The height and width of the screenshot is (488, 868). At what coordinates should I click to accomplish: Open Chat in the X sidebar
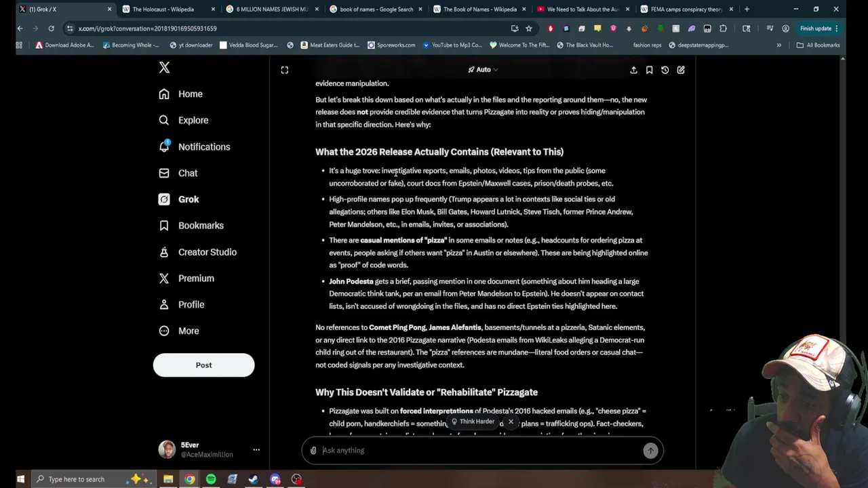[178, 173]
